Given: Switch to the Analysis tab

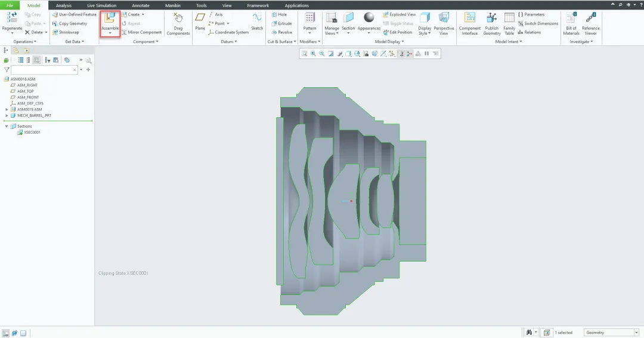Looking at the screenshot, I should tap(64, 5).
